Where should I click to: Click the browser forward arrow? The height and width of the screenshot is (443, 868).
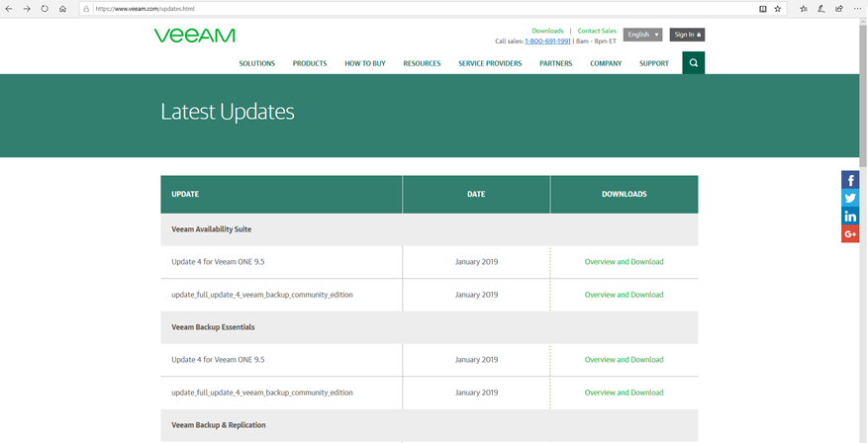point(27,9)
